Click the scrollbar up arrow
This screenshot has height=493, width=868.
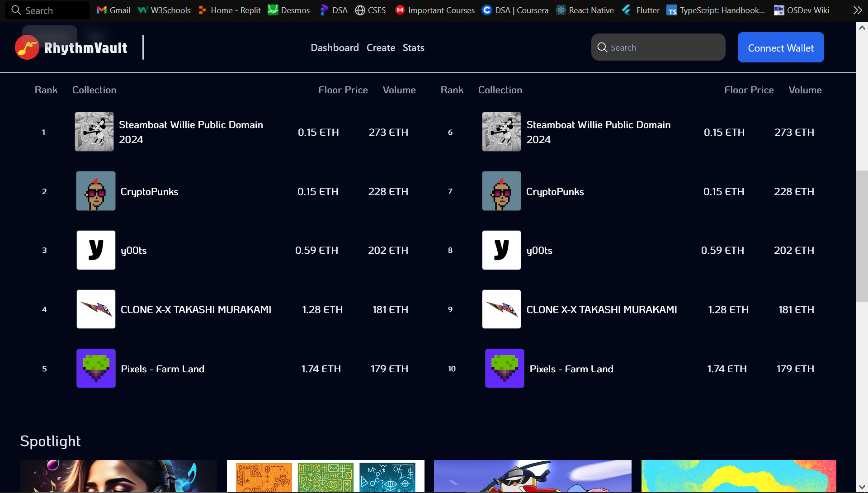click(x=862, y=28)
